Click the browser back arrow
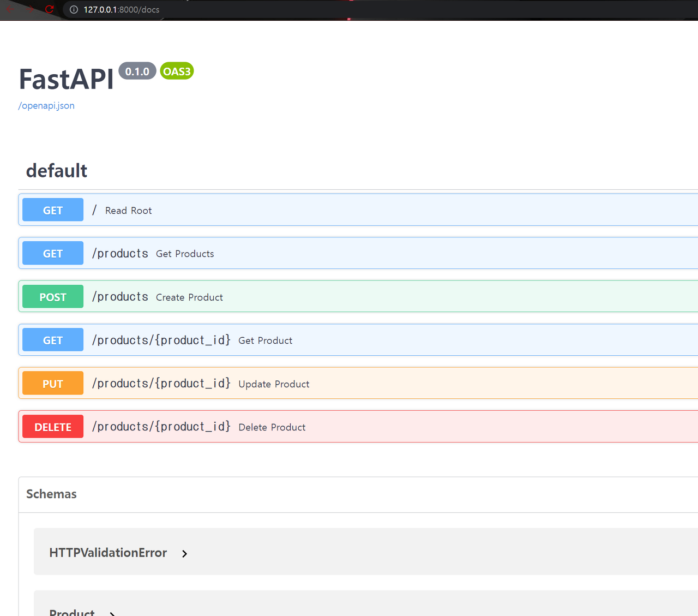 point(10,9)
